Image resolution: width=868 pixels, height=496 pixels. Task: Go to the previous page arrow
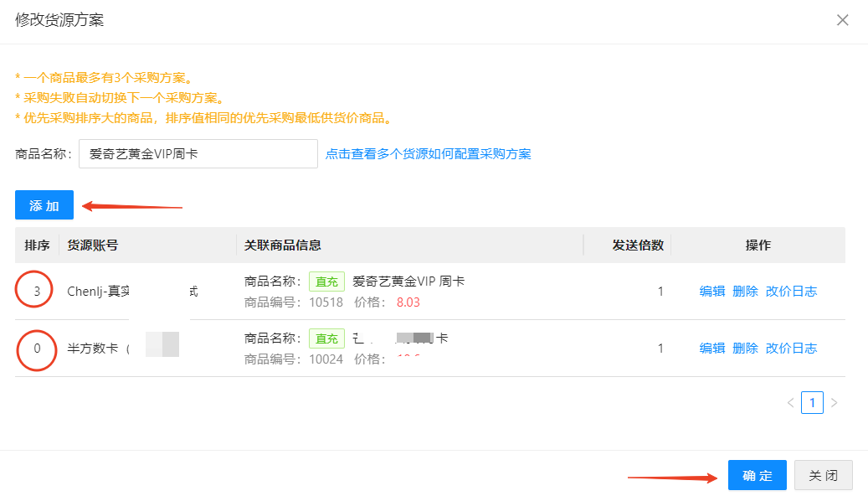(x=791, y=403)
